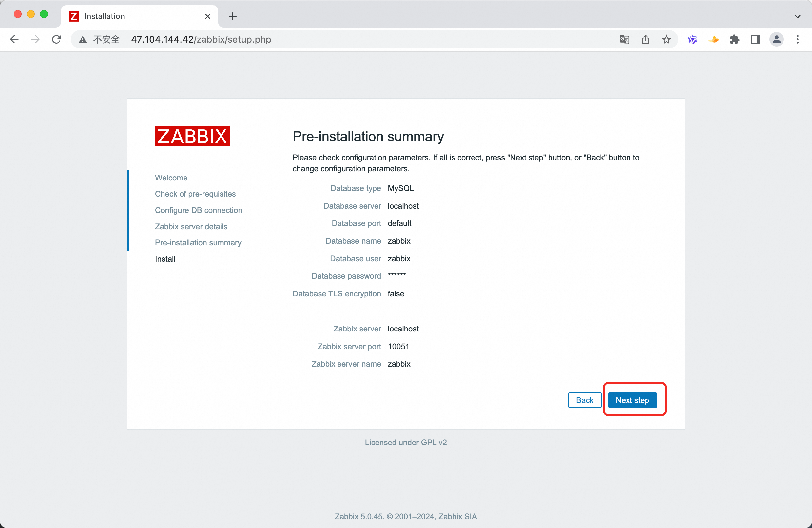The height and width of the screenshot is (528, 812).
Task: Open the extensions puzzle icon
Action: click(x=734, y=39)
